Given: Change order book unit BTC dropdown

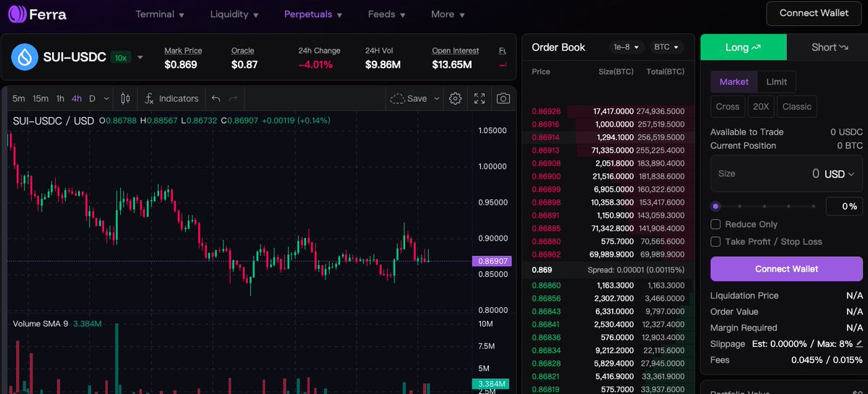Looking at the screenshot, I should coord(666,47).
